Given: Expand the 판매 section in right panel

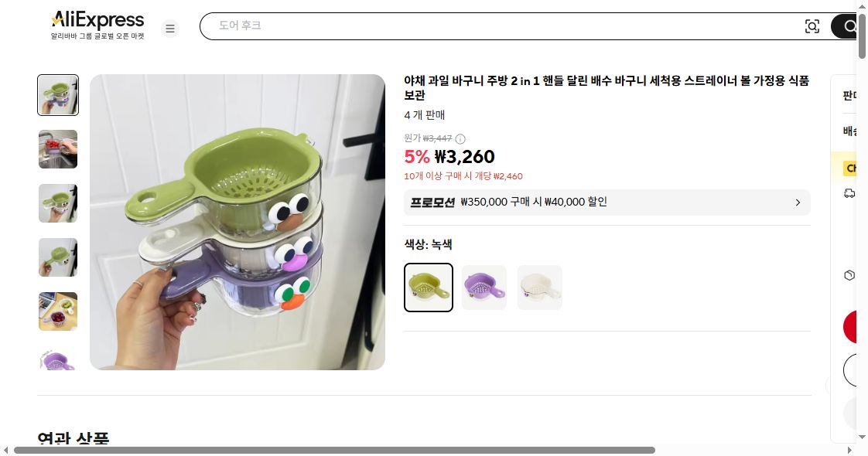Looking at the screenshot, I should pyautogui.click(x=850, y=95).
